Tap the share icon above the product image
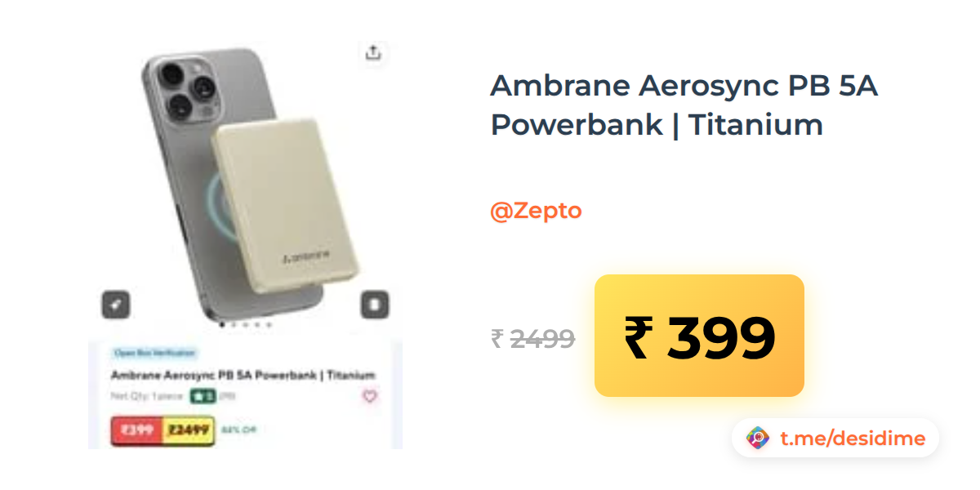 (373, 53)
